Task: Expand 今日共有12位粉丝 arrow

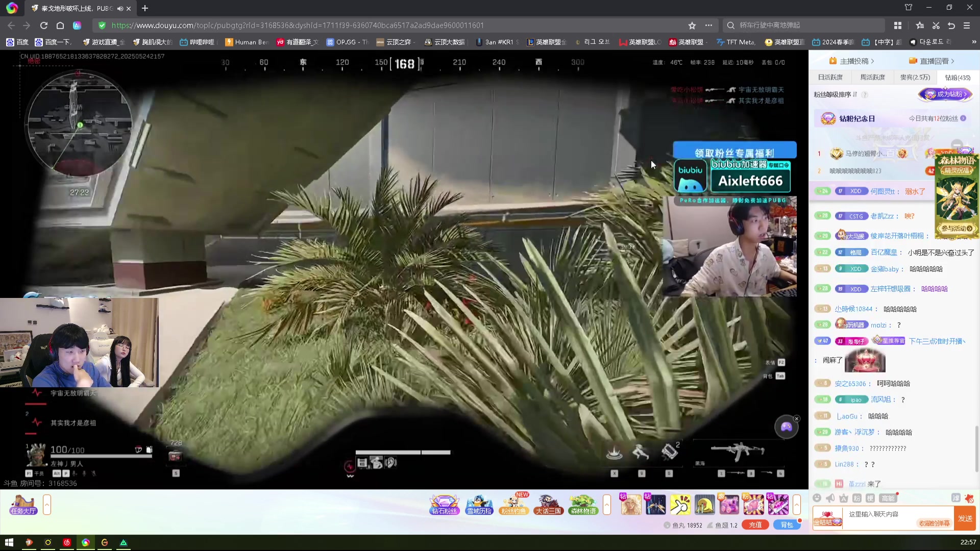Action: click(x=963, y=118)
